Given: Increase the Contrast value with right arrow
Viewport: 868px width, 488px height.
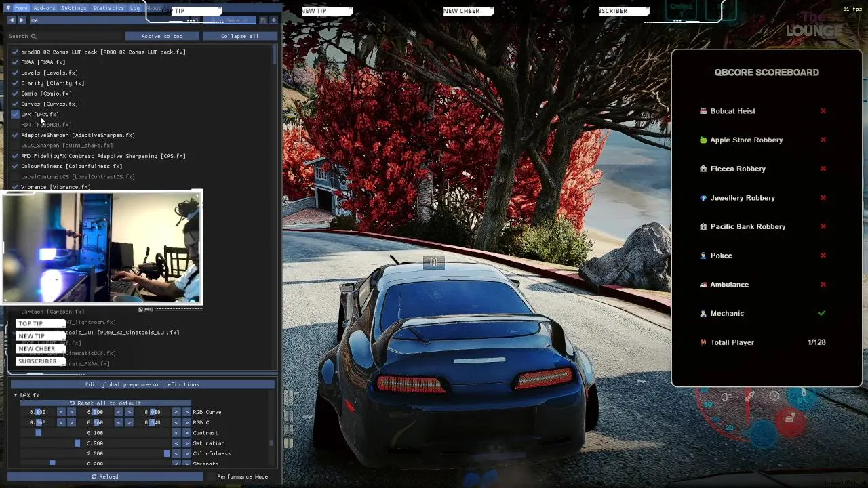Looking at the screenshot, I should tap(186, 432).
